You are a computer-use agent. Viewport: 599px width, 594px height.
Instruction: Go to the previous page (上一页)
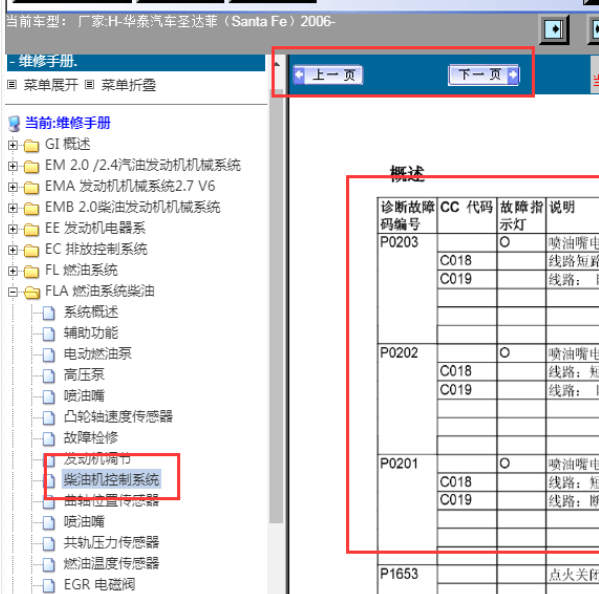pyautogui.click(x=328, y=75)
